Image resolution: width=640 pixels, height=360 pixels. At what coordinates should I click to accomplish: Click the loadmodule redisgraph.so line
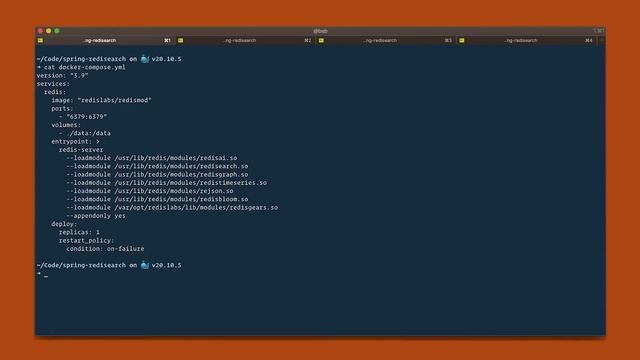coord(157,174)
